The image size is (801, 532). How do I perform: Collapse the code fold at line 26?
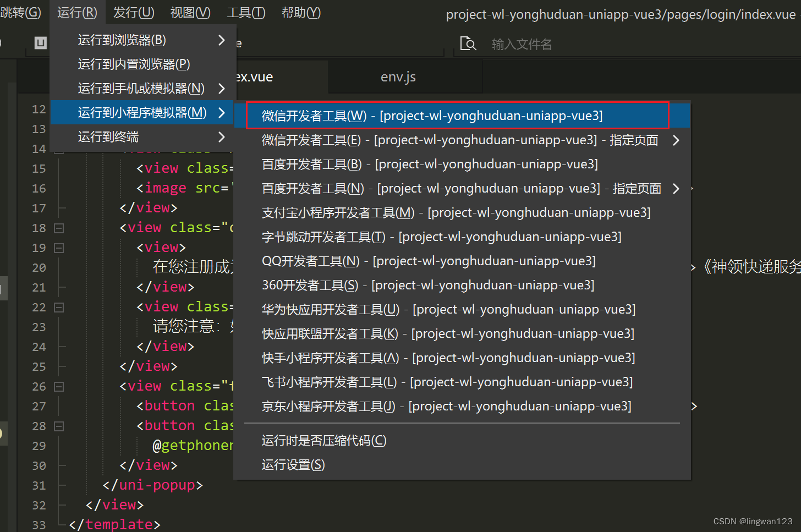tap(59, 386)
